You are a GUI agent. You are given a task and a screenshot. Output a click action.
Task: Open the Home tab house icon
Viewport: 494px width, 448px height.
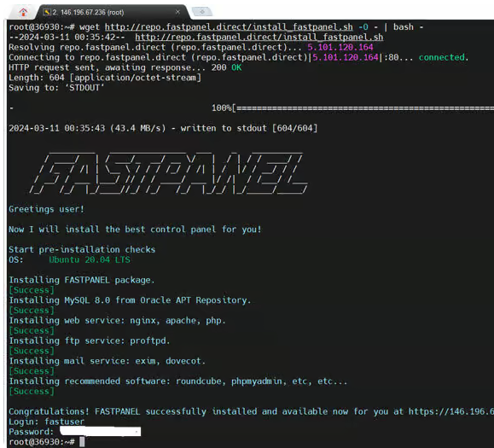pos(23,12)
